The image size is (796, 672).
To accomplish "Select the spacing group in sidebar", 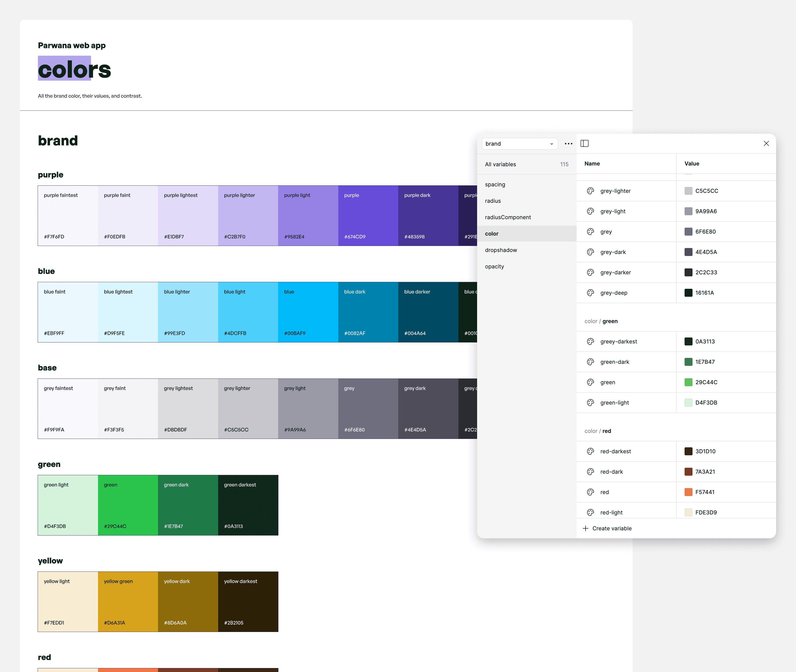I will coord(495,184).
